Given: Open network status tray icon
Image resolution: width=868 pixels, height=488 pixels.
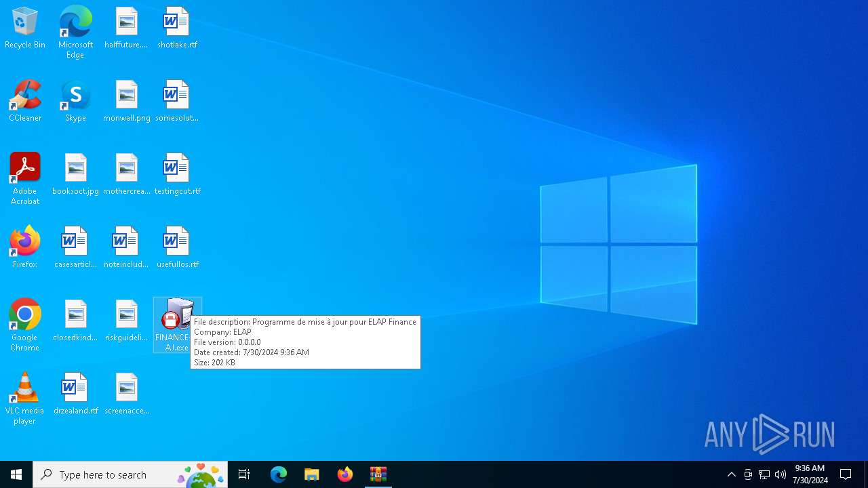Looking at the screenshot, I should pos(764,474).
